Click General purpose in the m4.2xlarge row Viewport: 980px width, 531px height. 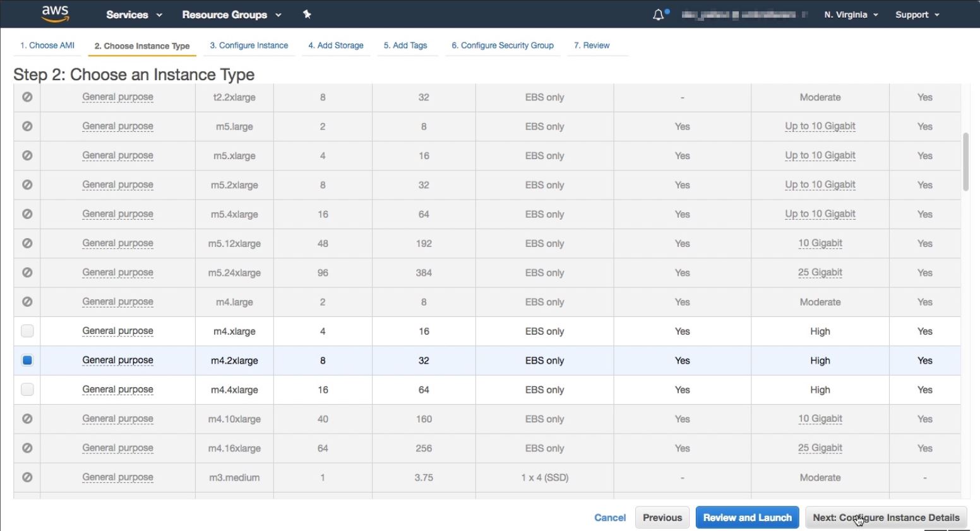pyautogui.click(x=117, y=360)
